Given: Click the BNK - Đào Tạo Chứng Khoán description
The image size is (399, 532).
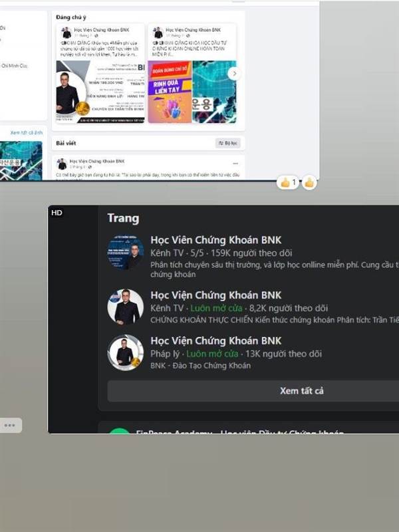Looking at the screenshot, I should click(201, 366).
